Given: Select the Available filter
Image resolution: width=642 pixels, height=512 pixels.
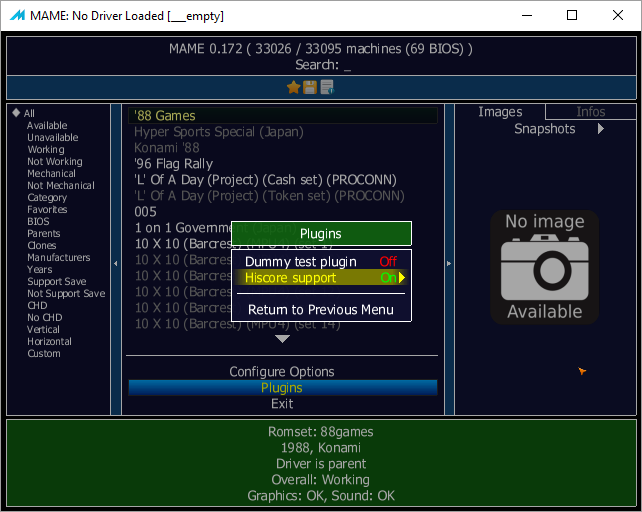Looking at the screenshot, I should tap(47, 125).
